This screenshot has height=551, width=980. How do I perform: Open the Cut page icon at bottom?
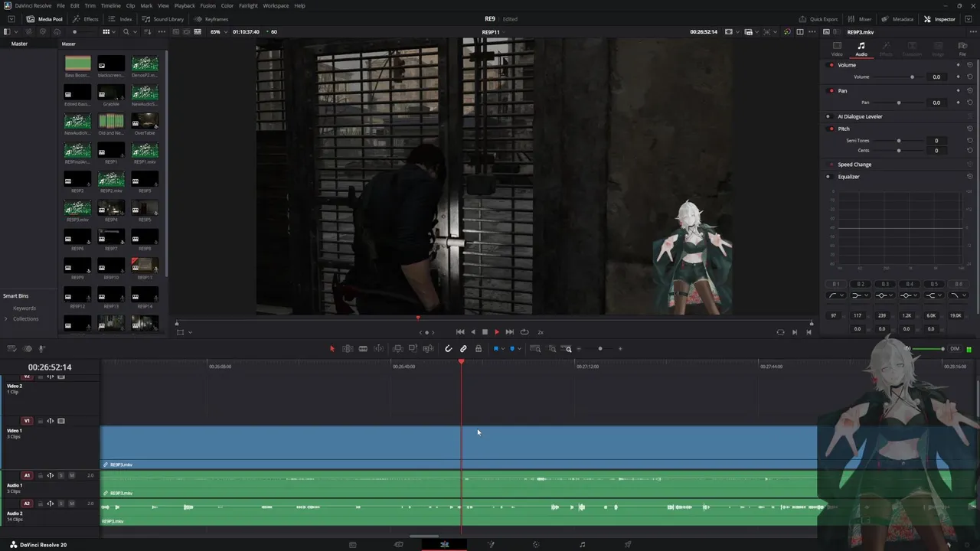(x=398, y=545)
